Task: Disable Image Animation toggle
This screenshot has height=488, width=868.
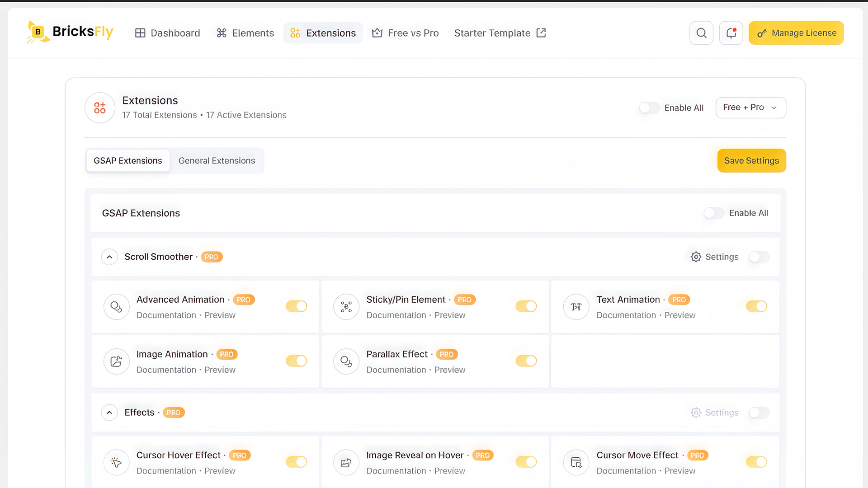Action: (x=297, y=361)
